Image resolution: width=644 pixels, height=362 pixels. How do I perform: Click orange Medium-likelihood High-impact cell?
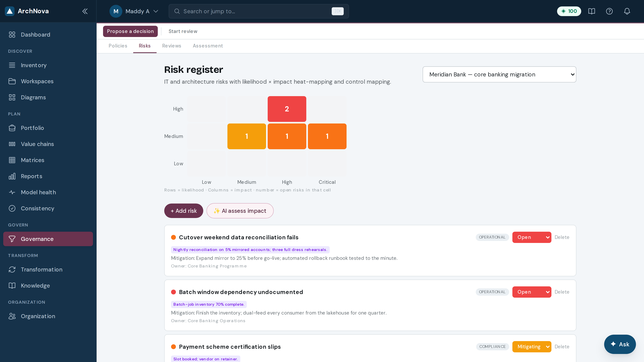pyautogui.click(x=287, y=136)
